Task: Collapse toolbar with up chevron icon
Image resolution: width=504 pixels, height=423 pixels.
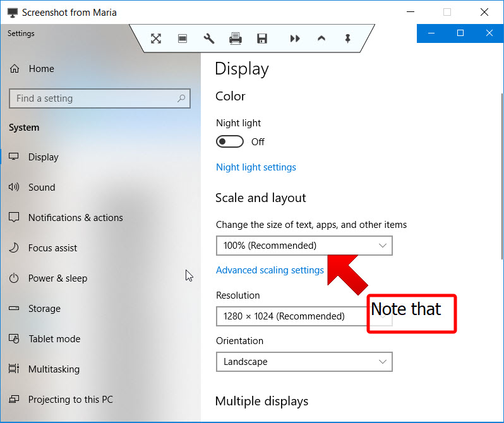Action: point(321,39)
